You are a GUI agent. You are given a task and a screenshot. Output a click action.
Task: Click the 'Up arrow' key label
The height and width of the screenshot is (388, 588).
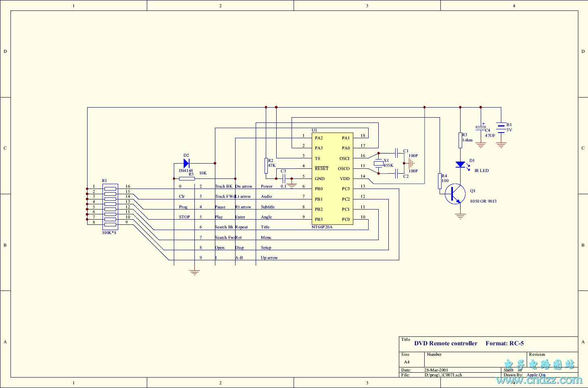[269, 258]
